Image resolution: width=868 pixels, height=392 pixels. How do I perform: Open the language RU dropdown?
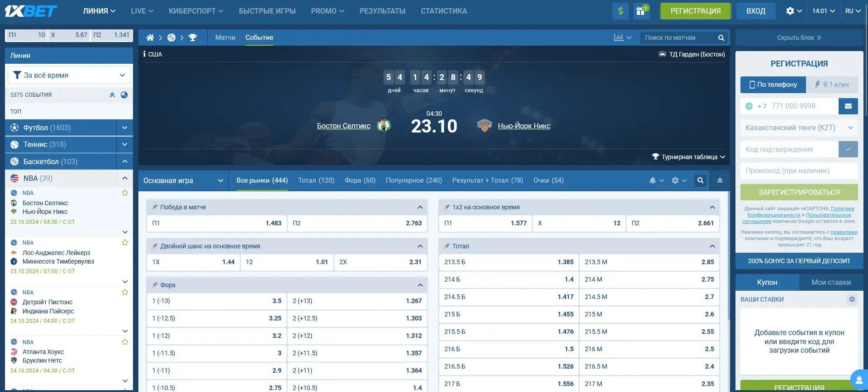(x=853, y=11)
